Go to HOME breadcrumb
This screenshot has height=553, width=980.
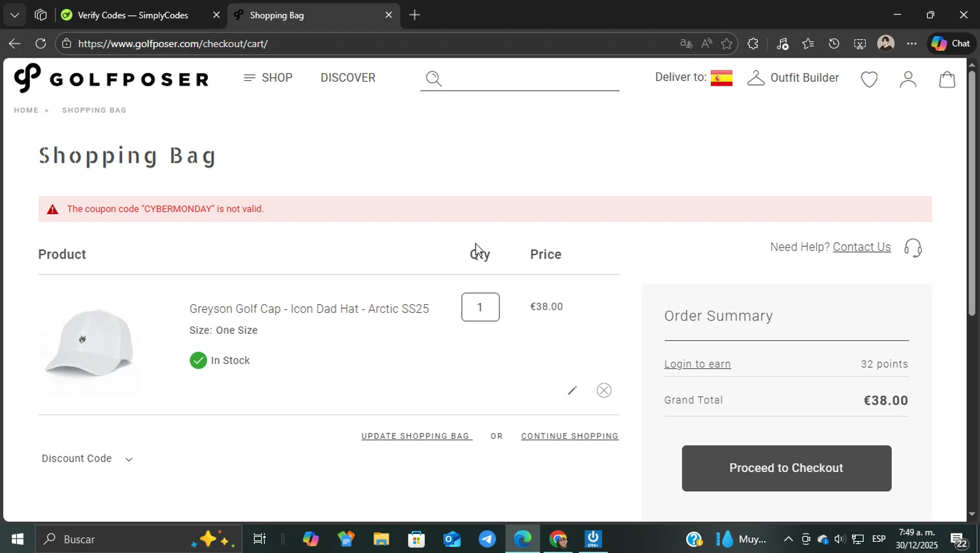[26, 110]
